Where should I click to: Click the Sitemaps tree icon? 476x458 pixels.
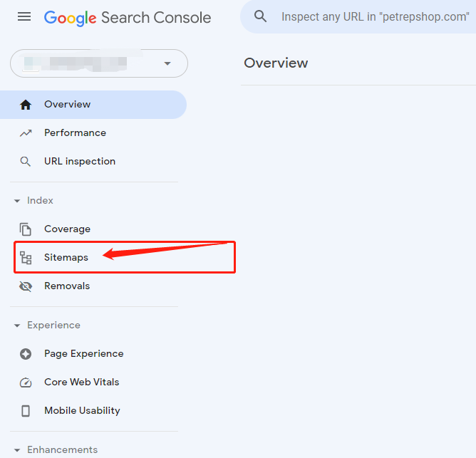(x=26, y=258)
